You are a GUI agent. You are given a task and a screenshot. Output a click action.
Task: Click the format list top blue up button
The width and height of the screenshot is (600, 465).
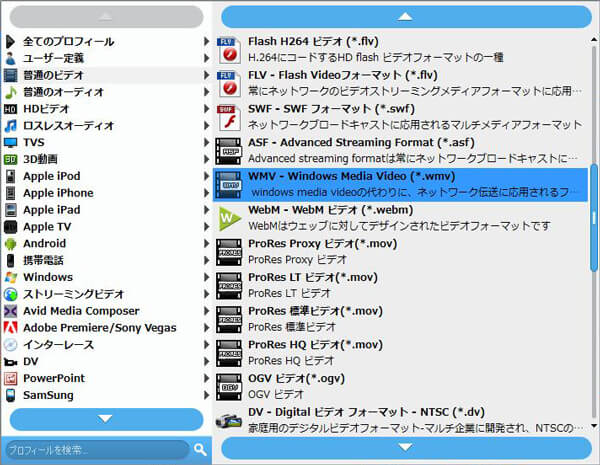click(406, 16)
